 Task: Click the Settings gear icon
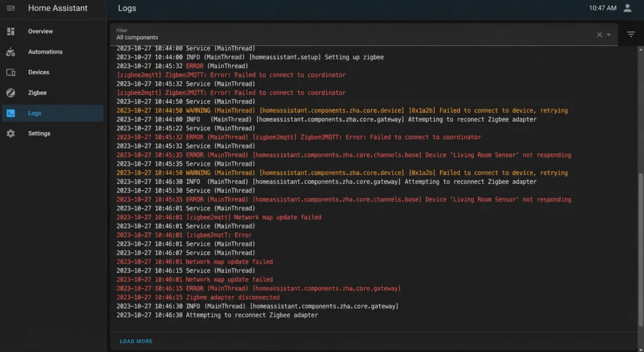click(11, 133)
